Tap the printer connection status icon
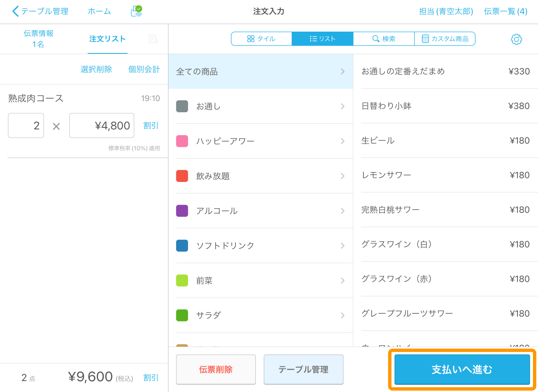 click(x=136, y=11)
